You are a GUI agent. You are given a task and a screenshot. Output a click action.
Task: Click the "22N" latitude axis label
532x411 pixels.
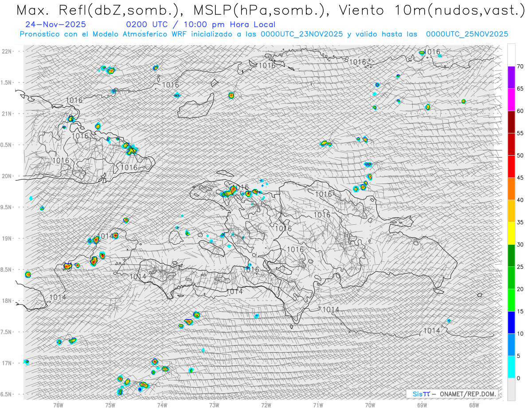click(6, 51)
